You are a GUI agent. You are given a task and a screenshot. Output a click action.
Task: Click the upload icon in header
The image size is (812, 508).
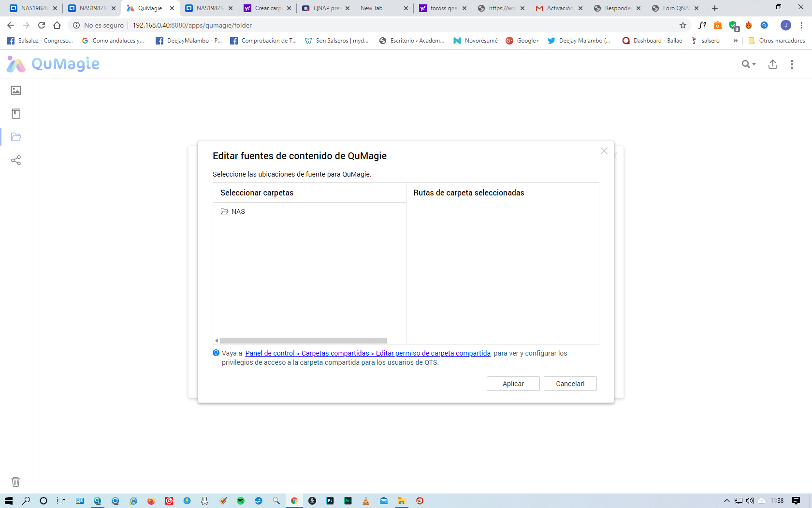772,64
